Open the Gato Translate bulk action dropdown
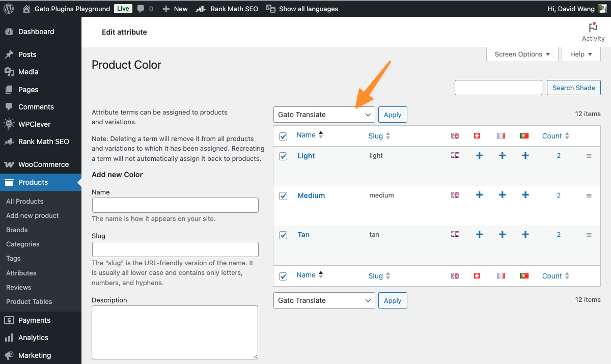This screenshot has height=364, width=611. click(324, 114)
